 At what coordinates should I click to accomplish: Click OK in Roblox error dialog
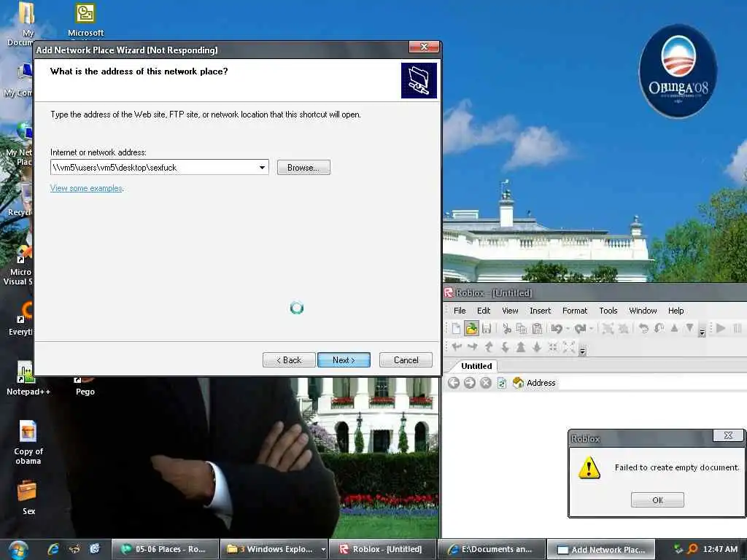pos(657,500)
